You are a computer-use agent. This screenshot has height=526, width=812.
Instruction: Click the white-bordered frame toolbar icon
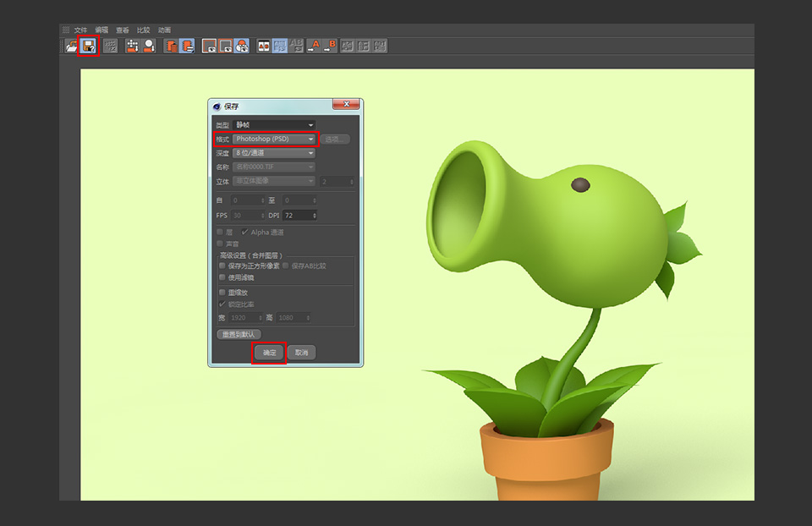[x=209, y=46]
